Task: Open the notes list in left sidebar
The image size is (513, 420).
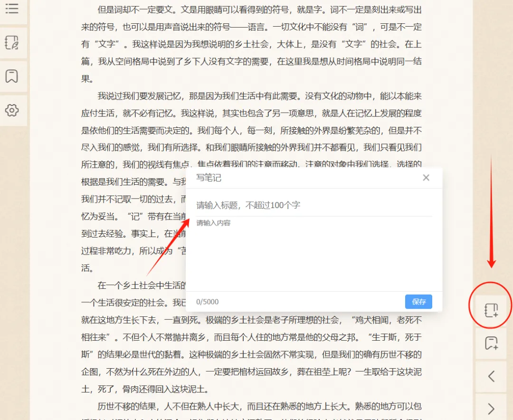Action: click(x=12, y=43)
